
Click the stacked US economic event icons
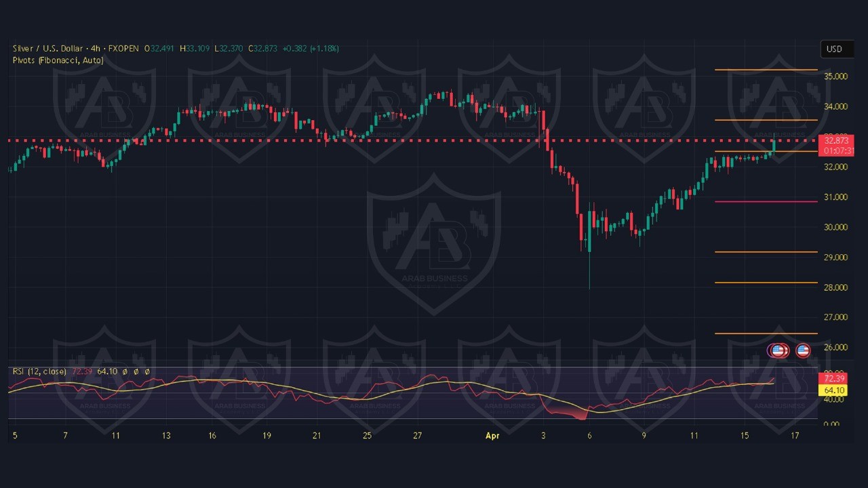(778, 350)
